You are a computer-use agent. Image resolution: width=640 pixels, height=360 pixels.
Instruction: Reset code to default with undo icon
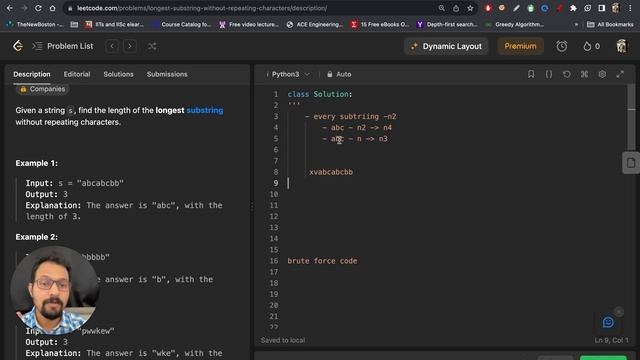click(567, 74)
